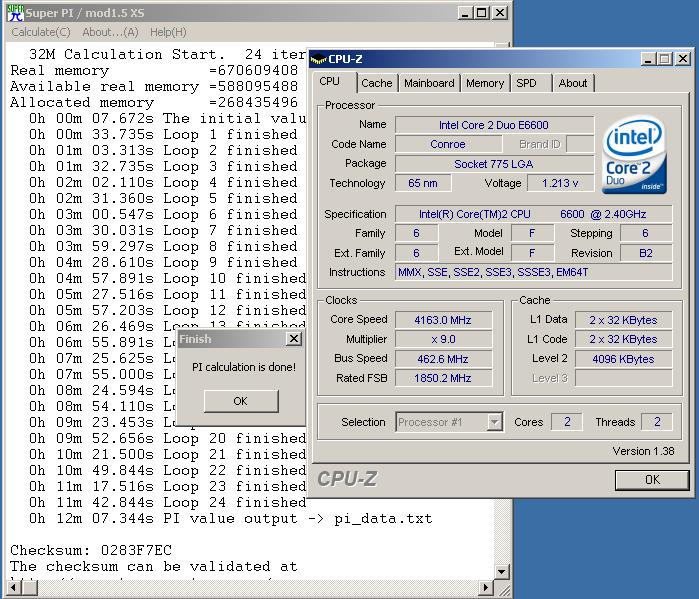Click the Rated FSB value 1850.2 MHz
The image size is (699, 599).
coord(443,378)
